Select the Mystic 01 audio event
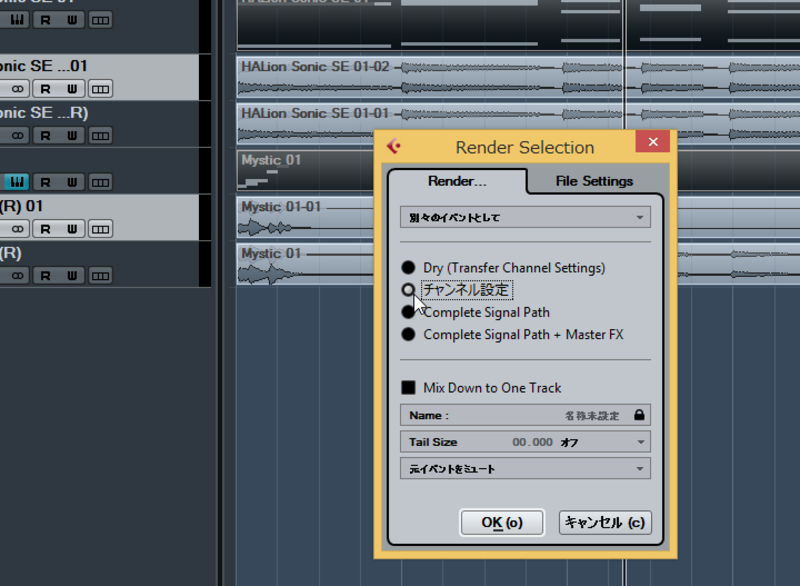The image size is (800, 586). [305, 264]
